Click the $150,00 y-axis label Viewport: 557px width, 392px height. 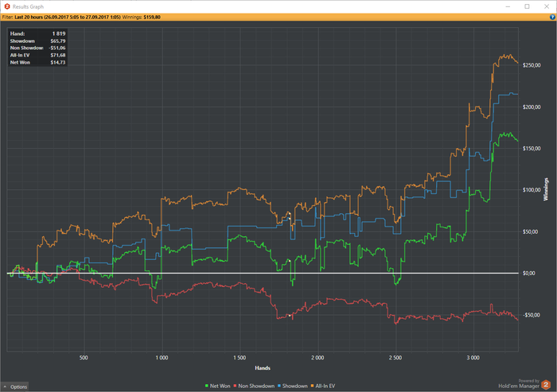pyautogui.click(x=532, y=149)
